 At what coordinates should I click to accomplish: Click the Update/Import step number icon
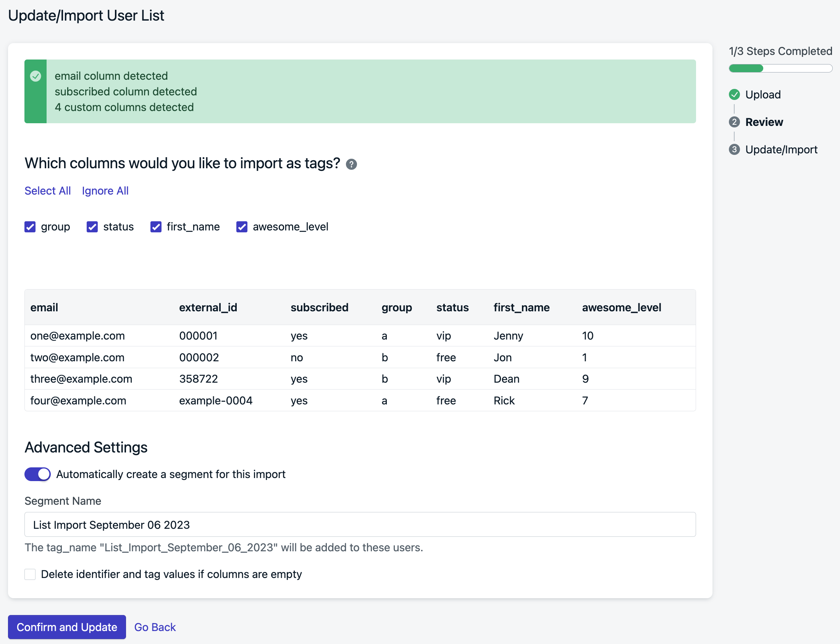click(x=734, y=150)
